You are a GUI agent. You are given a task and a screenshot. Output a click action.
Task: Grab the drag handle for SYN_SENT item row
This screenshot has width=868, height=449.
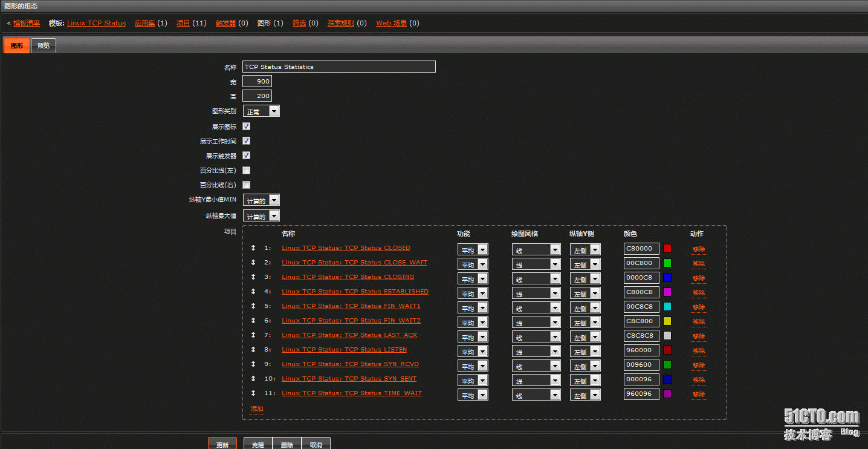point(253,379)
